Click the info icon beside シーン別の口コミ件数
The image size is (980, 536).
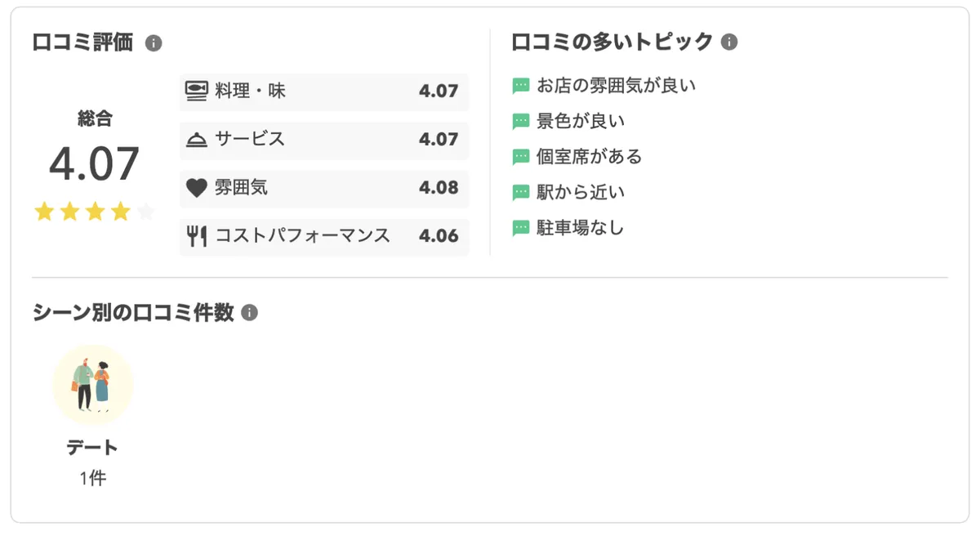coord(249,312)
